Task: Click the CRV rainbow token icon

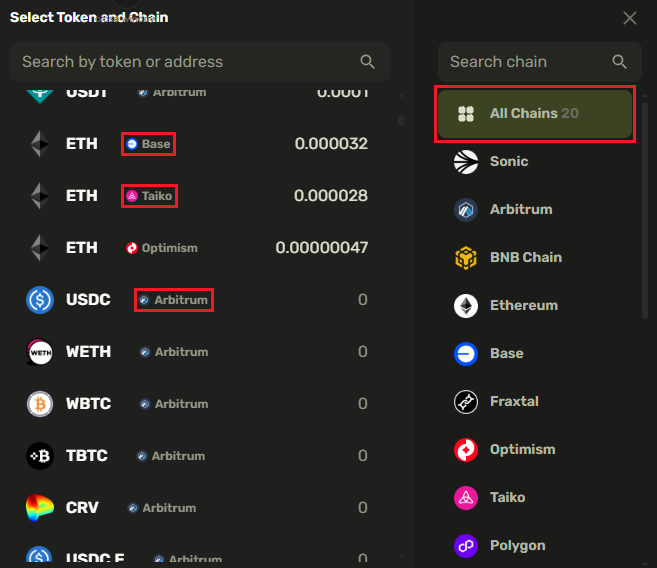Action: click(40, 508)
